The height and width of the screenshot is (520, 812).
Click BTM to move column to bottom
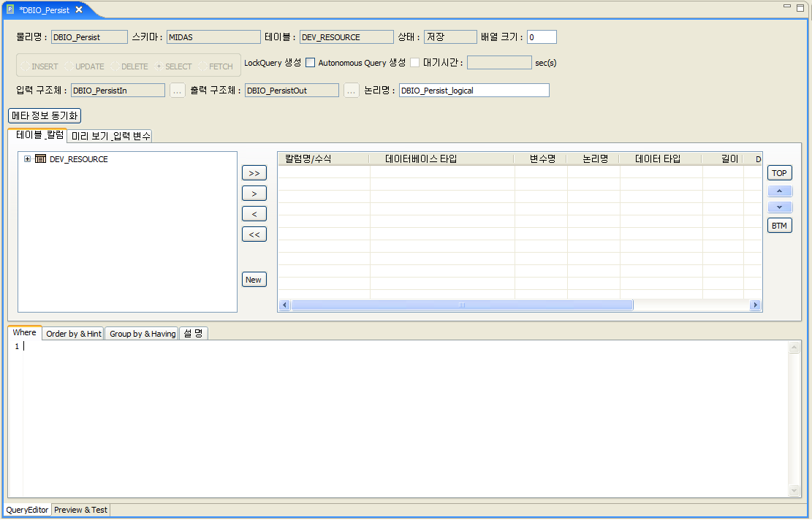[779, 225]
